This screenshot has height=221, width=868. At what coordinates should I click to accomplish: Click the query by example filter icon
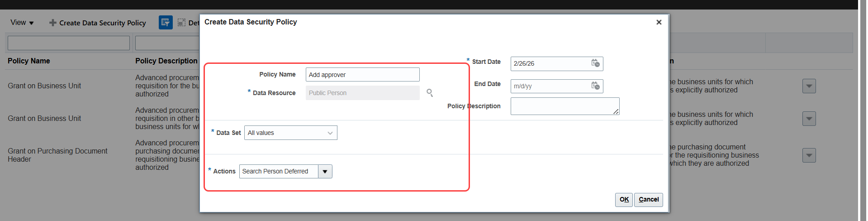click(166, 23)
